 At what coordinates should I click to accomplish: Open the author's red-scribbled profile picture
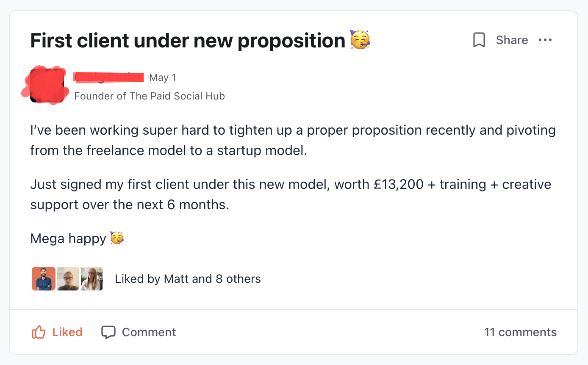tap(47, 86)
